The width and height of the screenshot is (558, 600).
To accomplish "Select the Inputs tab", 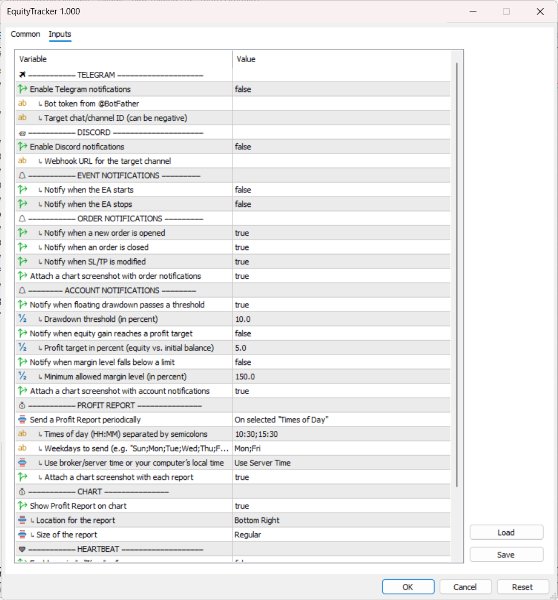I will (x=60, y=34).
